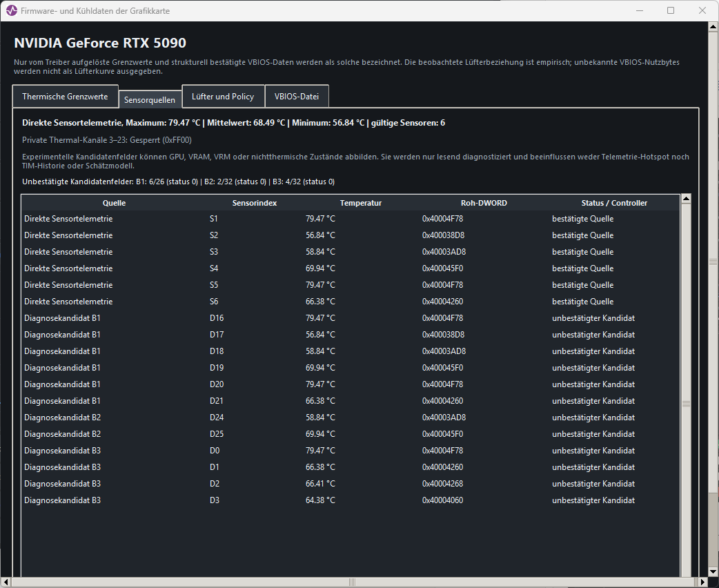This screenshot has width=719, height=588.
Task: Click the S6 temperature 66.38 °C
Action: pos(321,302)
